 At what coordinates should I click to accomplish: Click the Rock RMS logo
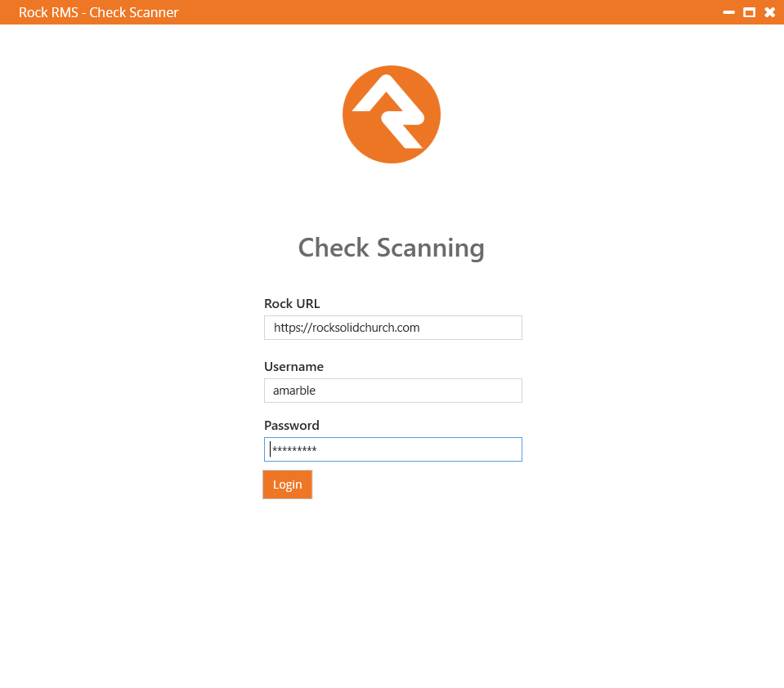pyautogui.click(x=392, y=114)
